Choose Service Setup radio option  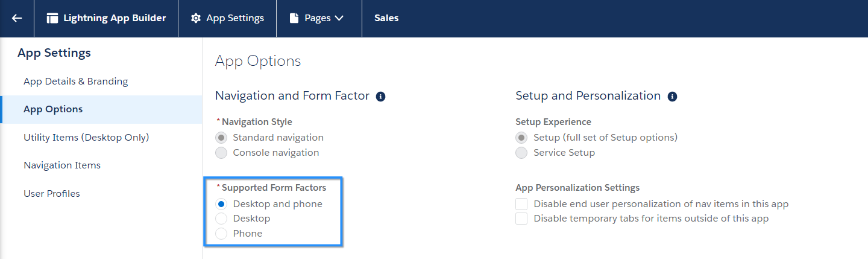click(x=521, y=153)
